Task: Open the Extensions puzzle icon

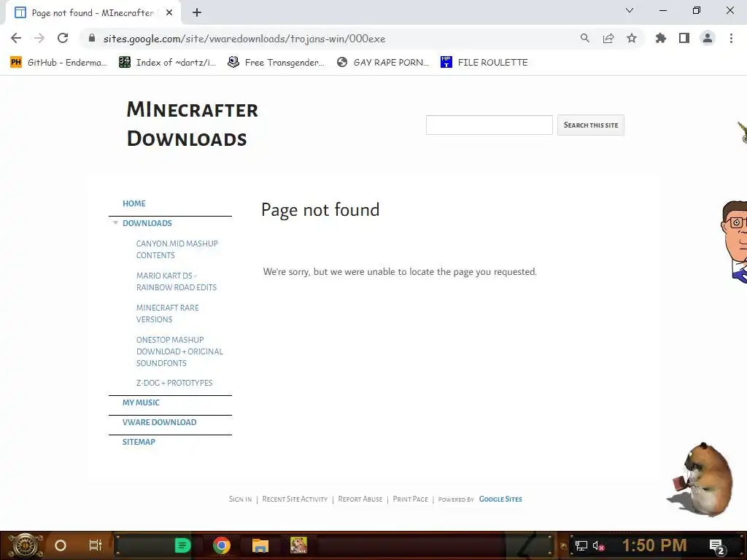Action: (x=661, y=38)
